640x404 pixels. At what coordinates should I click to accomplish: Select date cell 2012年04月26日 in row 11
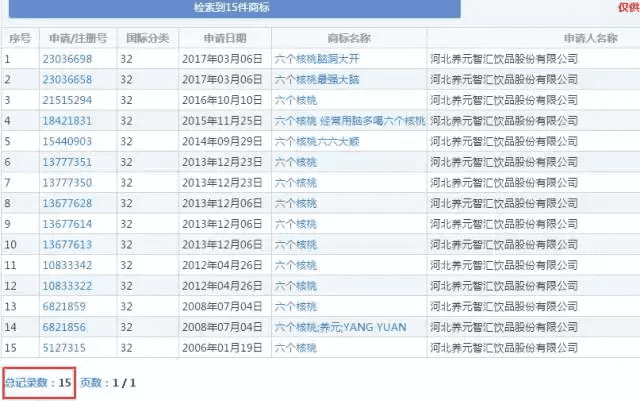(222, 266)
